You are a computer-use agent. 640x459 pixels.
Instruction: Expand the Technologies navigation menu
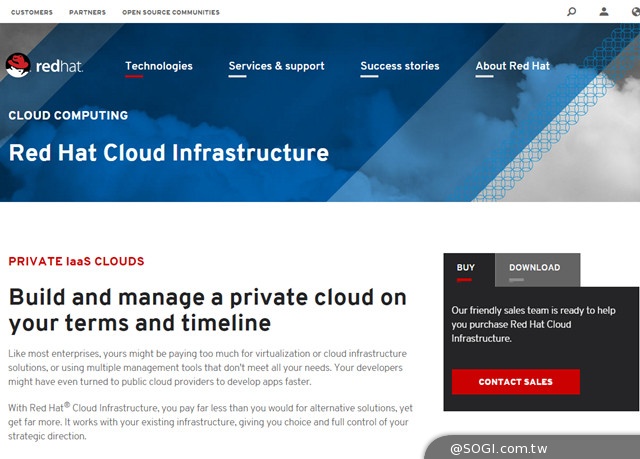click(158, 66)
